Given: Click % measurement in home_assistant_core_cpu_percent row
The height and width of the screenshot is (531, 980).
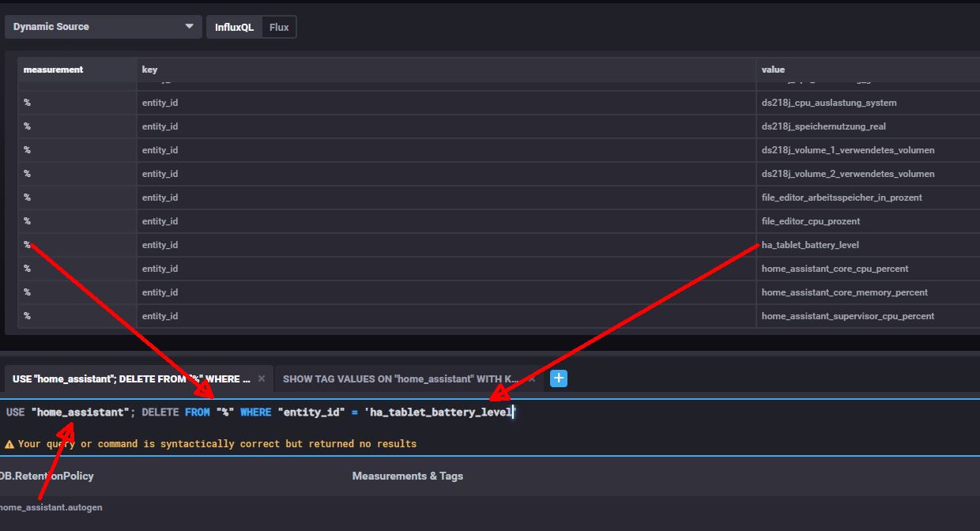Looking at the screenshot, I should click(27, 269).
